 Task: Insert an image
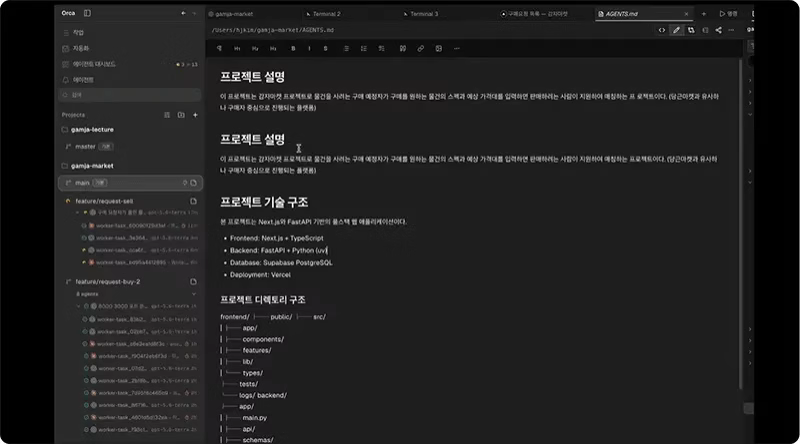[438, 48]
